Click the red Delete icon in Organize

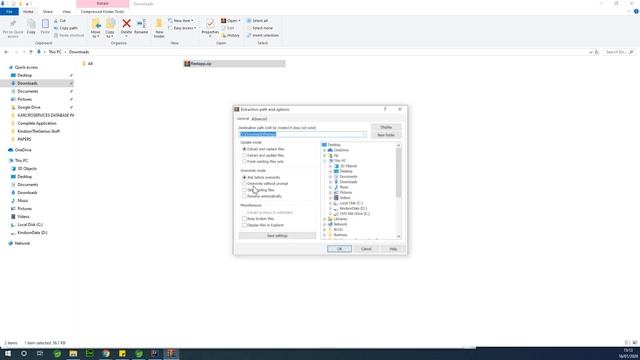pyautogui.click(x=127, y=24)
